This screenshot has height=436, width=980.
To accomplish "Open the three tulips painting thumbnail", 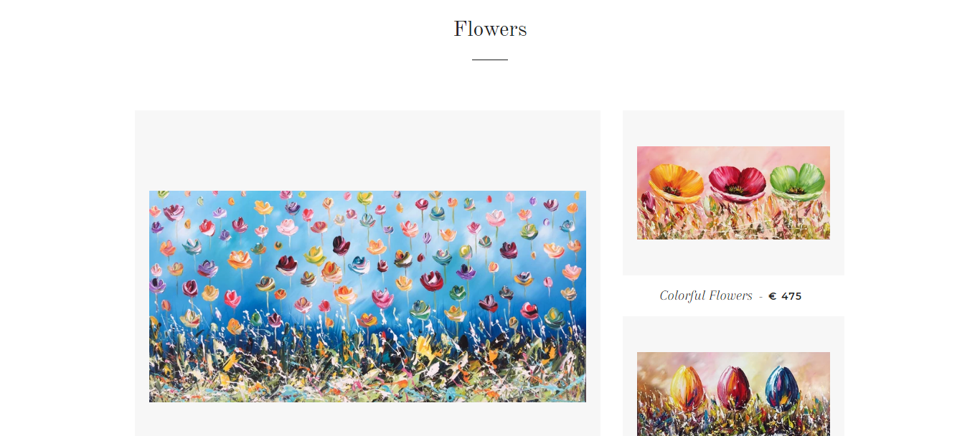I will point(733,394).
